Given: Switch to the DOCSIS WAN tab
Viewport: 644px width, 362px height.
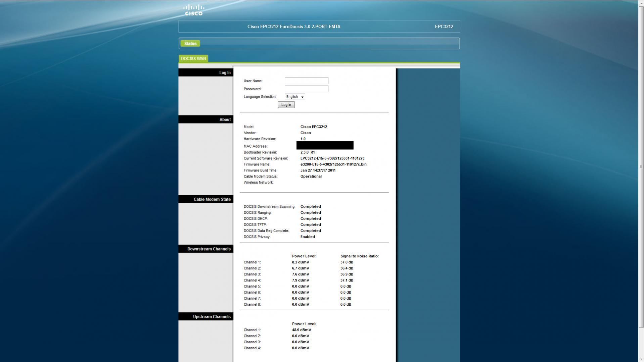Looking at the screenshot, I should (193, 59).
